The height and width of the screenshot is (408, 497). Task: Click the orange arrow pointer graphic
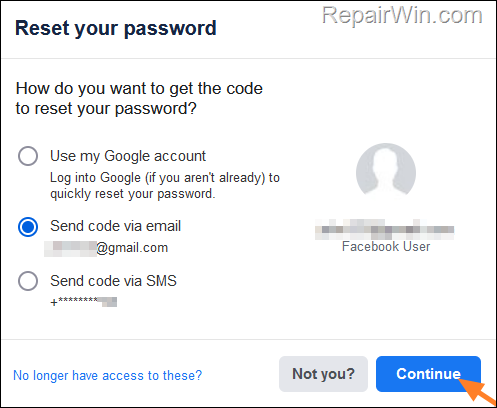[x=477, y=391]
